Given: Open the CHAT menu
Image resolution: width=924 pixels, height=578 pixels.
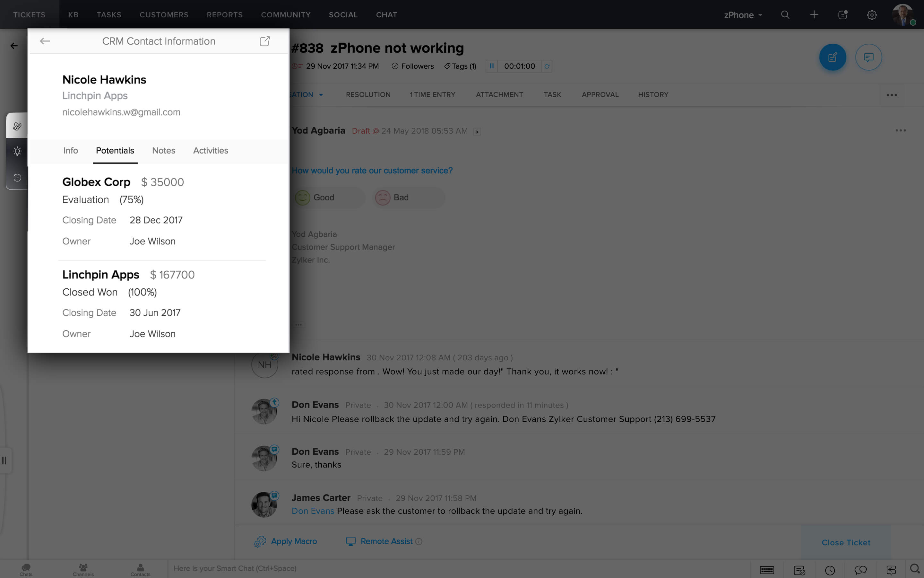Looking at the screenshot, I should [386, 14].
